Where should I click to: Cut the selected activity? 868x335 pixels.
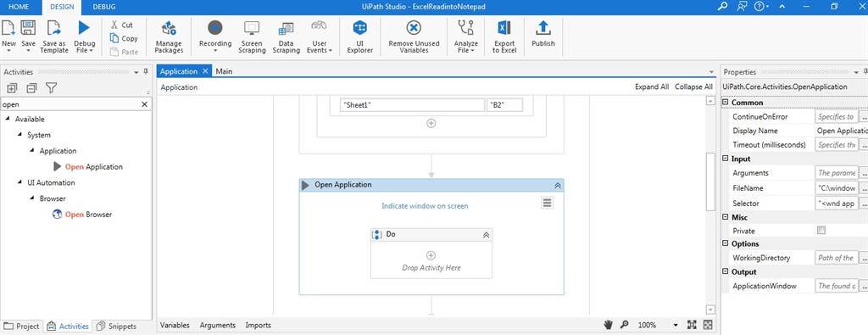[x=121, y=25]
